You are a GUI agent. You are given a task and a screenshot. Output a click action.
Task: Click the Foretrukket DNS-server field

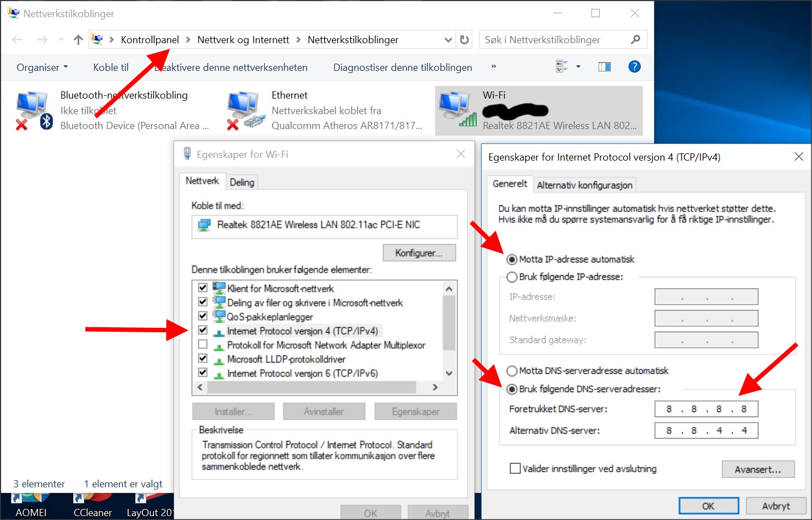pyautogui.click(x=706, y=409)
